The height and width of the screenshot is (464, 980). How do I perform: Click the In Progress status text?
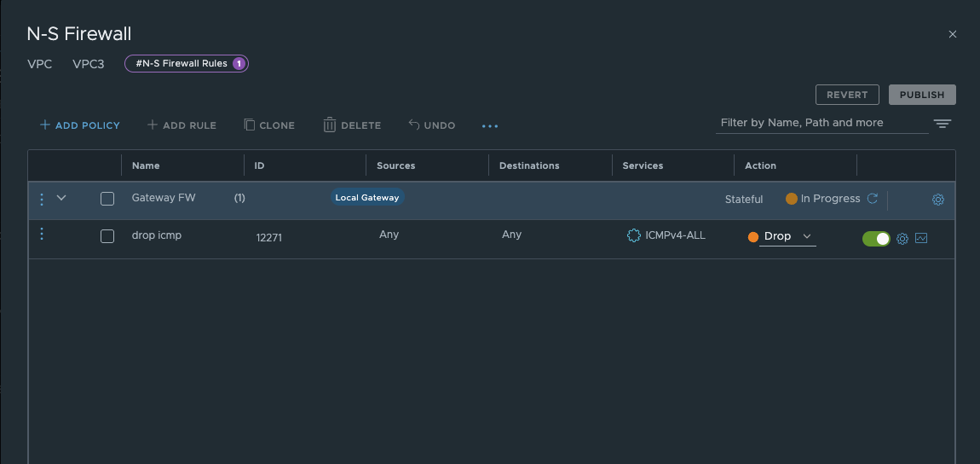click(x=831, y=198)
